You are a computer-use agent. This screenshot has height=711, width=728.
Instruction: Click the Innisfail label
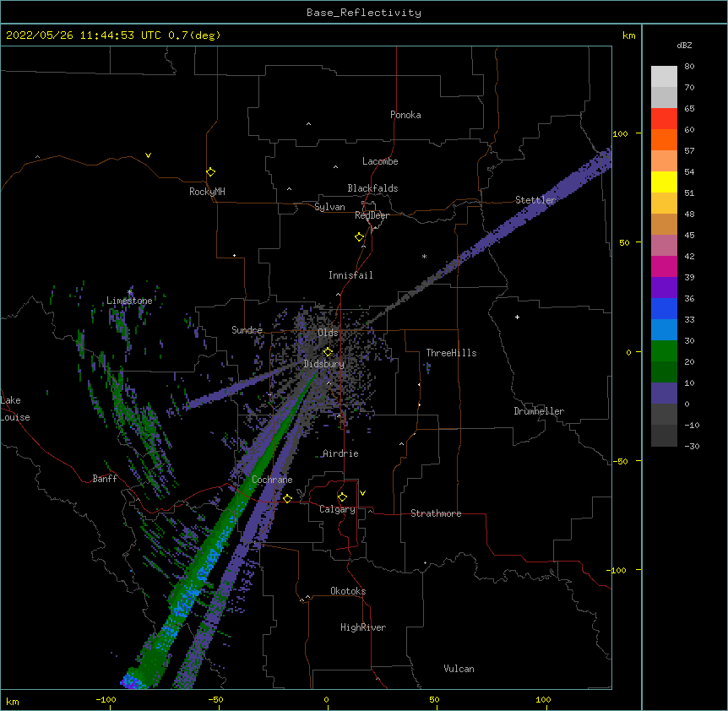click(x=350, y=275)
